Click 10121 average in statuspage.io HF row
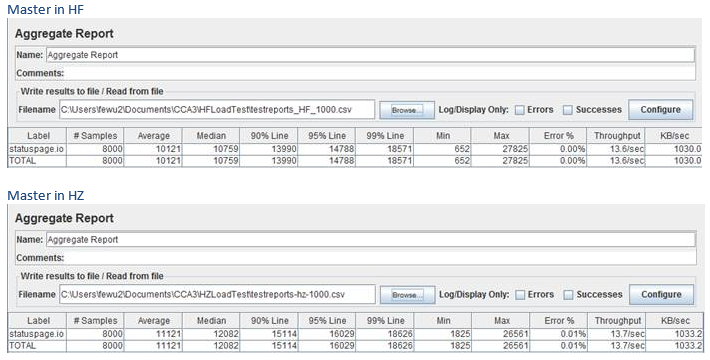 (x=168, y=149)
